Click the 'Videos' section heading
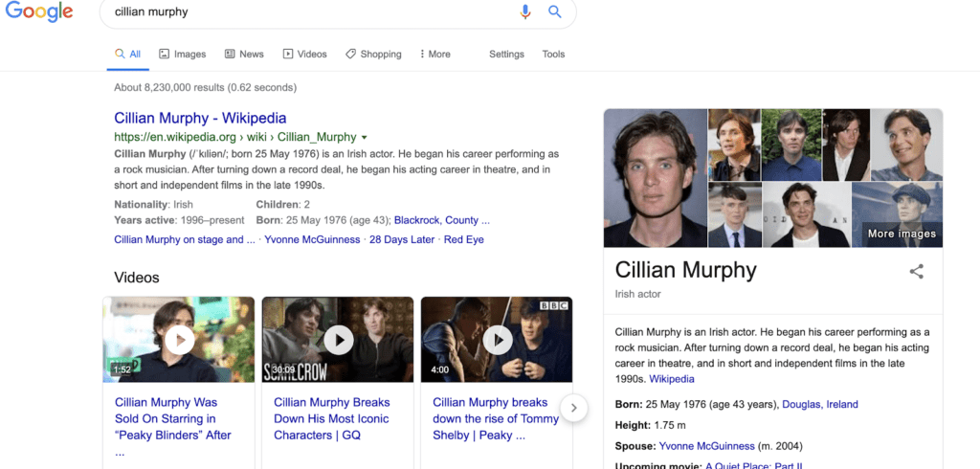This screenshot has height=469, width=980. [137, 278]
